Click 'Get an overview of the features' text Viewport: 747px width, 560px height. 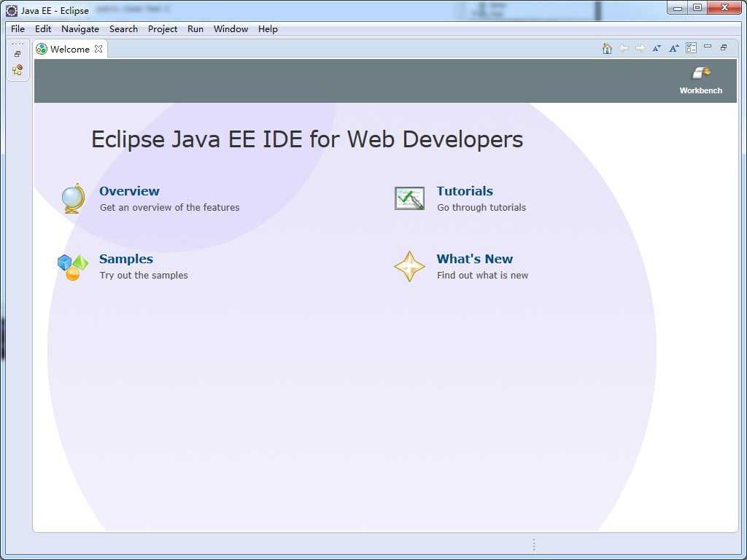coord(169,208)
